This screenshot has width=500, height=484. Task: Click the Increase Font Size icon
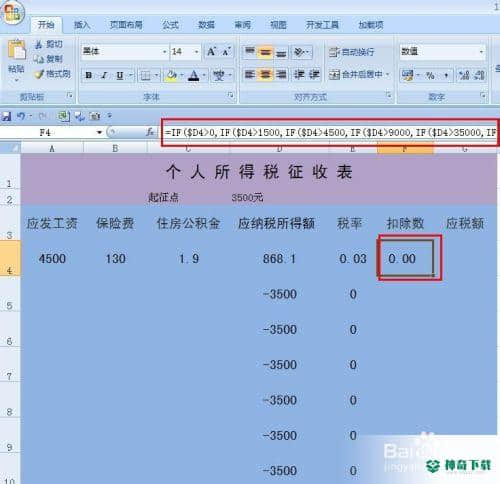coord(211,52)
